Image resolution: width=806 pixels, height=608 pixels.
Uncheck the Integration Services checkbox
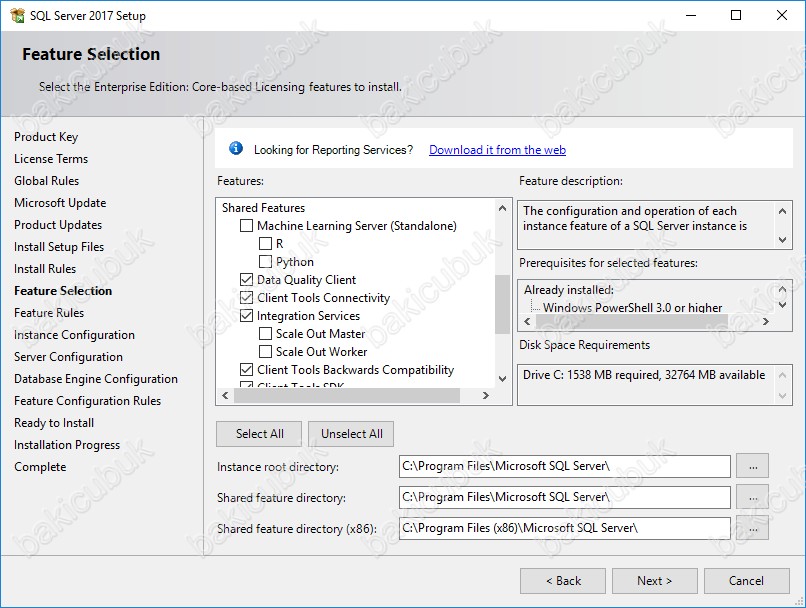point(247,316)
